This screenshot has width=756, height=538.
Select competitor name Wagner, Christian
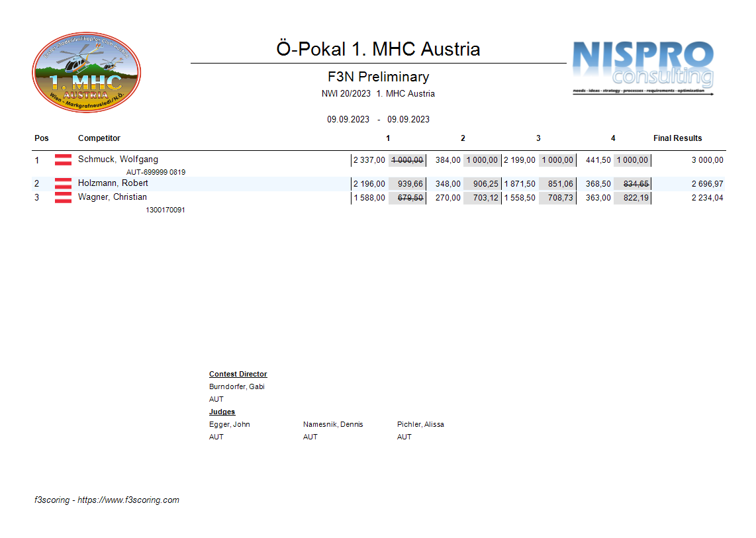(112, 197)
